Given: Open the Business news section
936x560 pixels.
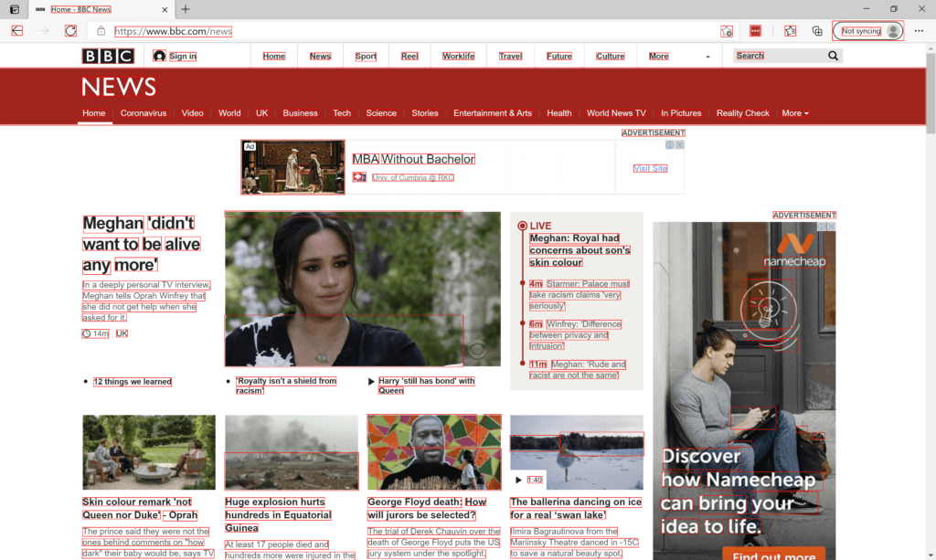Looking at the screenshot, I should click(x=300, y=113).
